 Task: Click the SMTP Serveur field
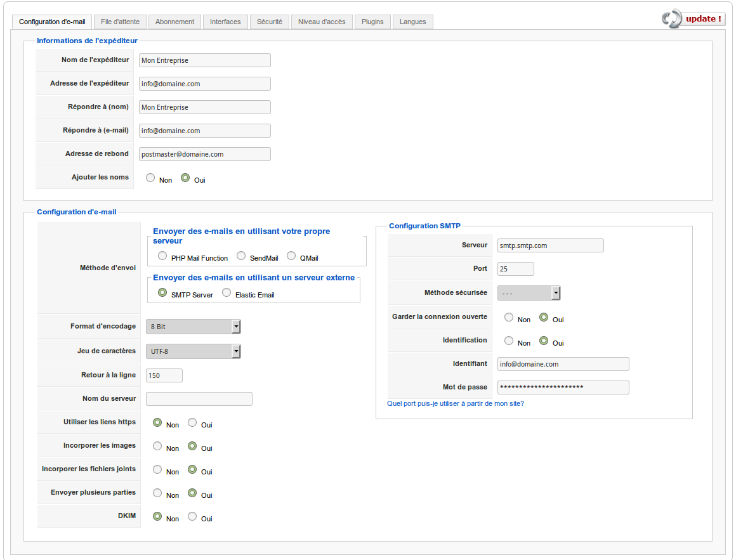pos(551,245)
